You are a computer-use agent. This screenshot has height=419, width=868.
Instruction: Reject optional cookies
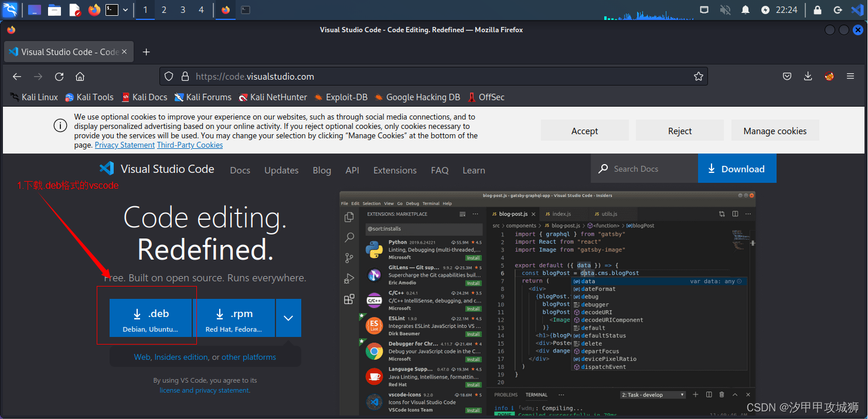click(x=679, y=130)
